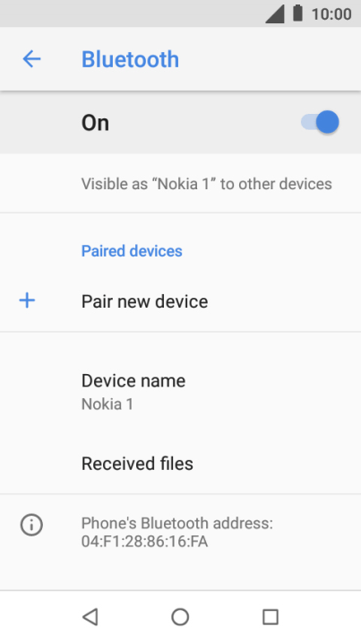The image size is (361, 644).
Task: Tap the On label row
Action: tap(181, 122)
